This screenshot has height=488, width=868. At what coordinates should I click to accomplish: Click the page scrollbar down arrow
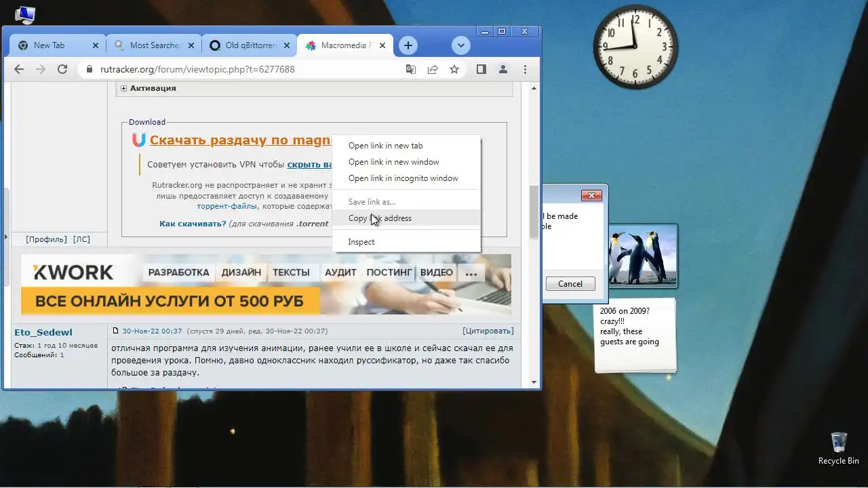point(534,383)
